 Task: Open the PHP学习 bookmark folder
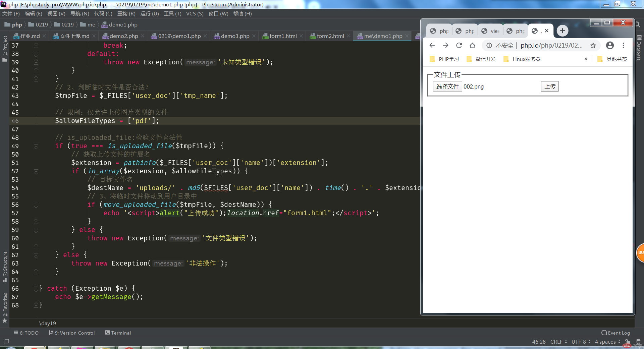[x=444, y=59]
